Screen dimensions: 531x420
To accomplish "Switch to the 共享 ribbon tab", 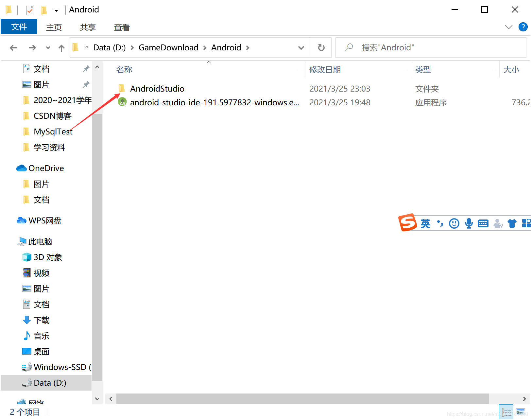I will pyautogui.click(x=88, y=27).
